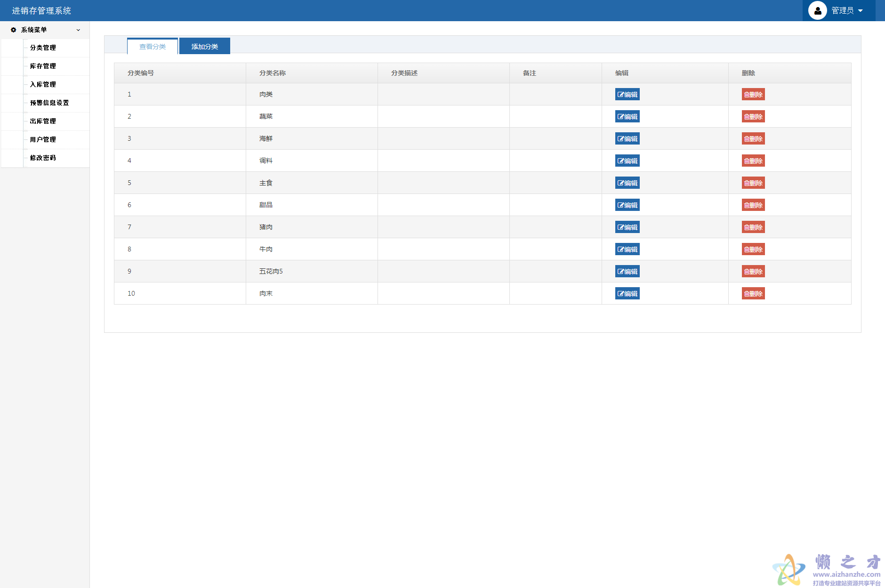The width and height of the screenshot is (885, 588).
Task: Go to 入库管理 menu item
Action: [x=43, y=84]
